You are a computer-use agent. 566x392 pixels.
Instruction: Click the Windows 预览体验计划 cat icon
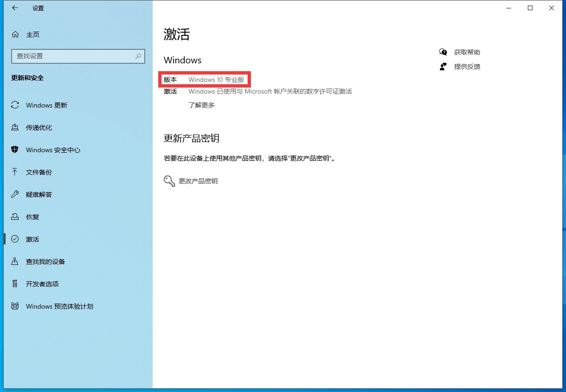coord(15,306)
